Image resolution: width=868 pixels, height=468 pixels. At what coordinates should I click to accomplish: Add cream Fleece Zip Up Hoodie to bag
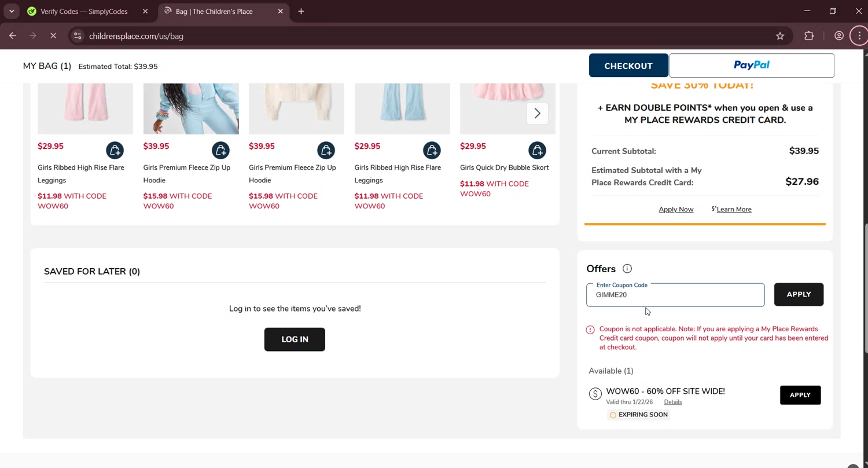[326, 151]
